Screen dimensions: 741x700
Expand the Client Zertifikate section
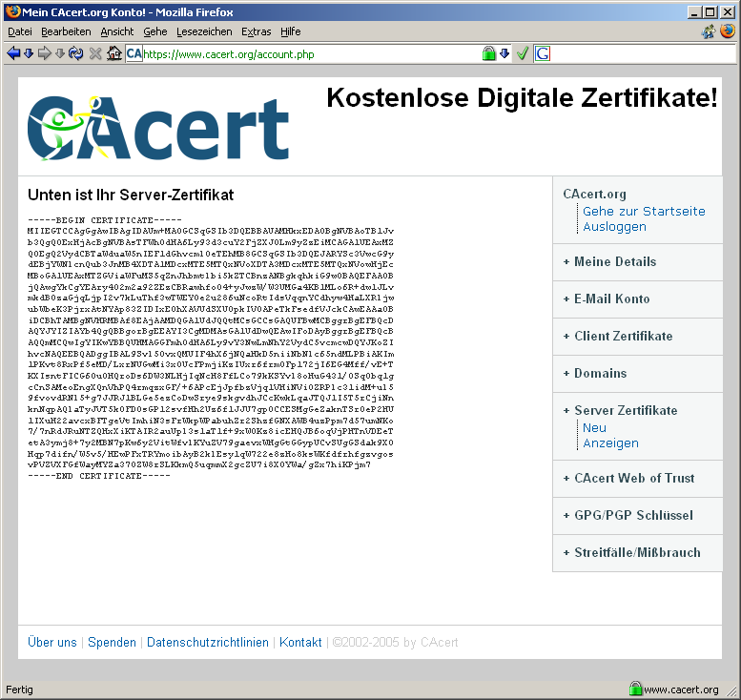[x=618, y=336]
